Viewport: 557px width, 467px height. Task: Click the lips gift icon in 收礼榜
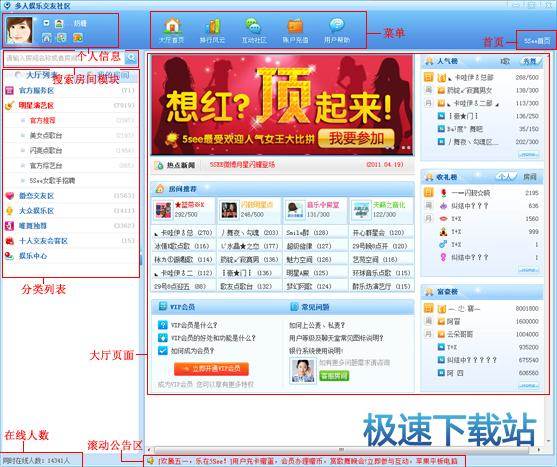pyautogui.click(x=443, y=219)
